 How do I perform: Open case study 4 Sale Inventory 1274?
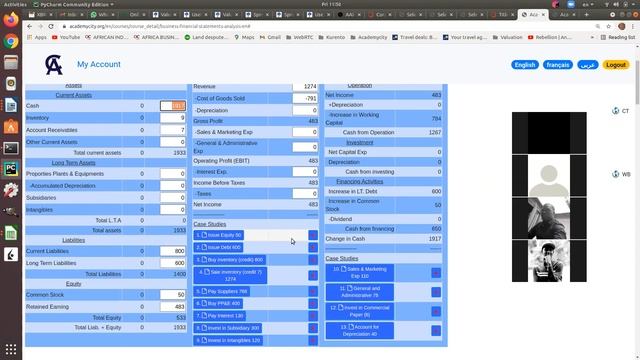pyautogui.click(x=230, y=276)
